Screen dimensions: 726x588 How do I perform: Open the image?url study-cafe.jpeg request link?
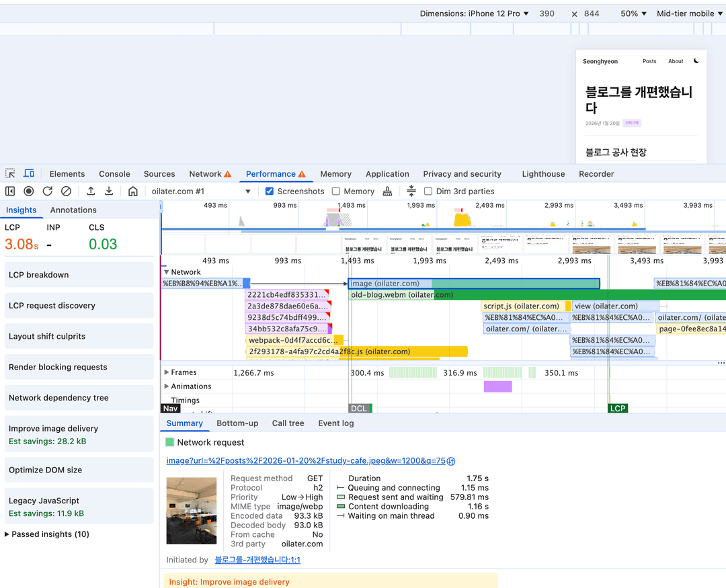click(x=306, y=461)
